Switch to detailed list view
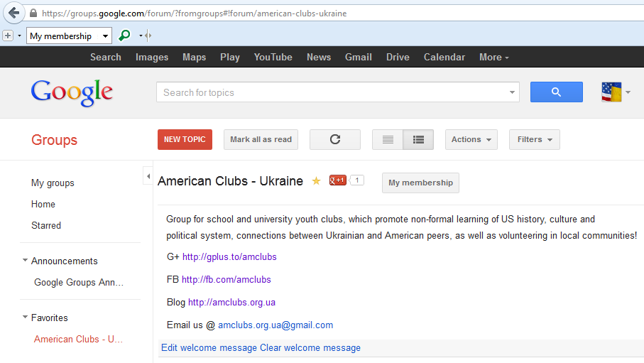This screenshot has width=644, height=363. pyautogui.click(x=418, y=139)
